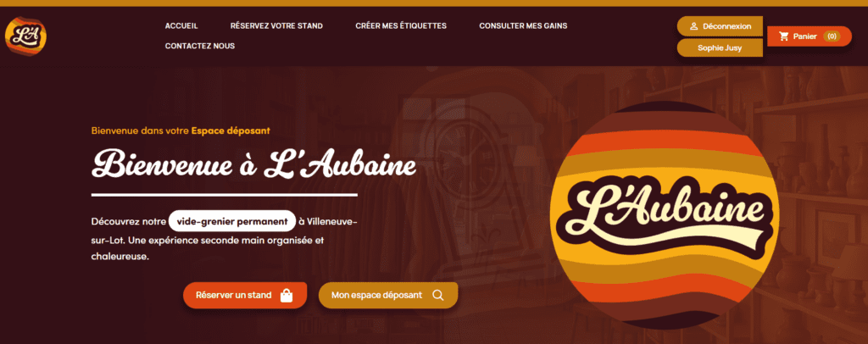The image size is (868, 344).
Task: Click the L'A logo in the header
Action: click(x=25, y=36)
